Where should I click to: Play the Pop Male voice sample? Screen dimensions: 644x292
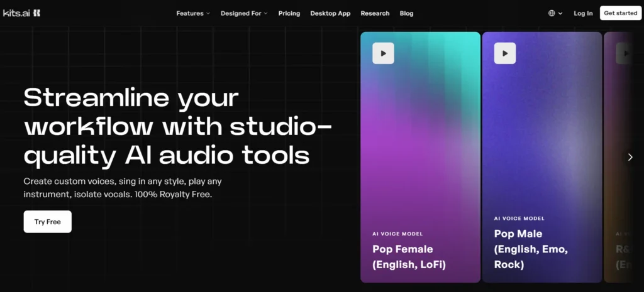pyautogui.click(x=505, y=53)
